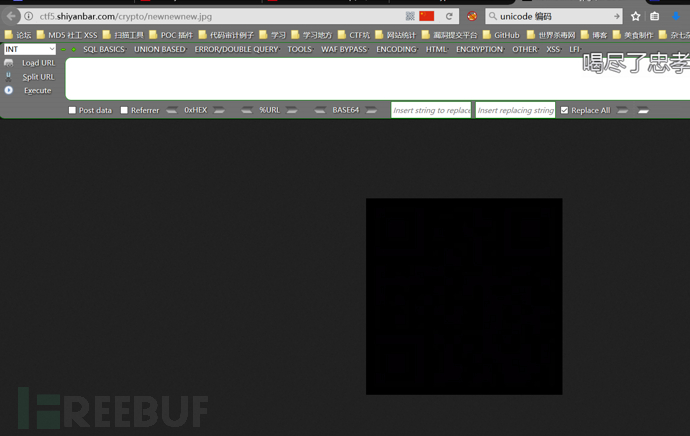Focus the 'Insert string to replace' field
The image size is (690, 436).
431,110
